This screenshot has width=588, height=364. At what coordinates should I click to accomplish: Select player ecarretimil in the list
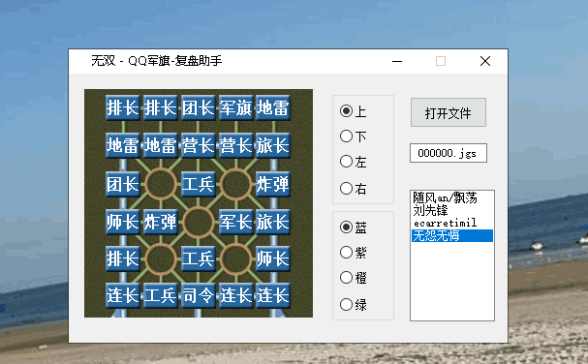pyautogui.click(x=452, y=223)
